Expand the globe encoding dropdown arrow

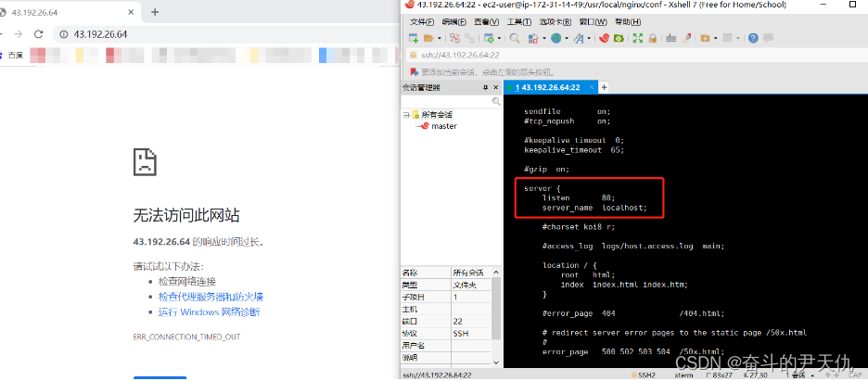(567, 38)
